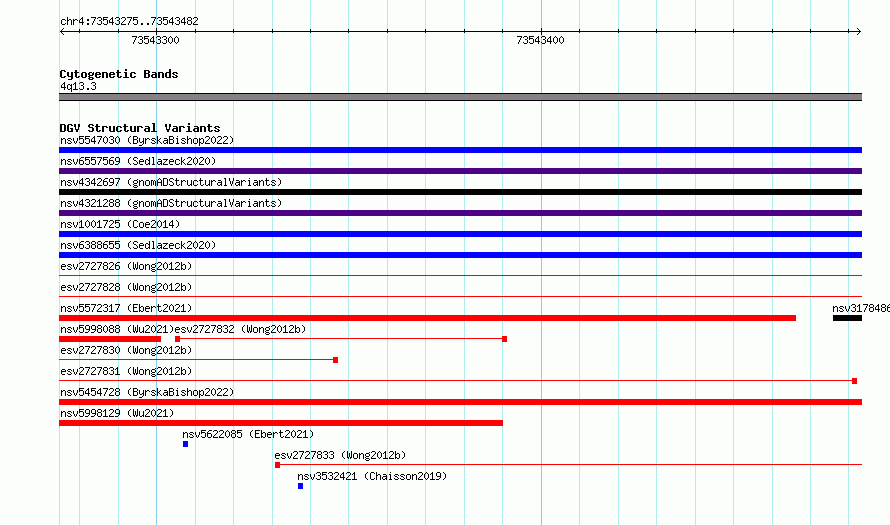
Task: Click the purple bar for nsv6557569
Action: pyautogui.click(x=460, y=171)
